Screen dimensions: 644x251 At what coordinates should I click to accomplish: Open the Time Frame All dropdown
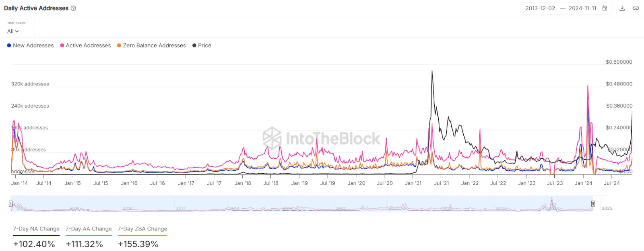point(11,31)
